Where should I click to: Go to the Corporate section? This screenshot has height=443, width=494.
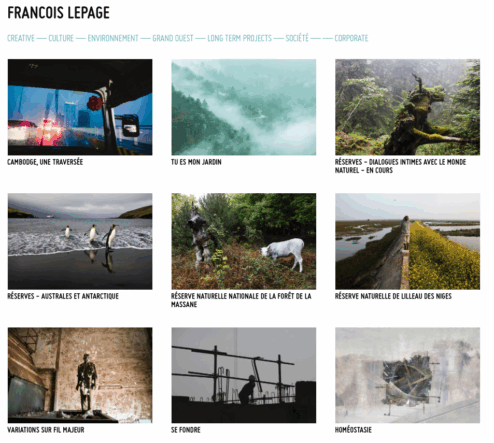click(x=351, y=38)
